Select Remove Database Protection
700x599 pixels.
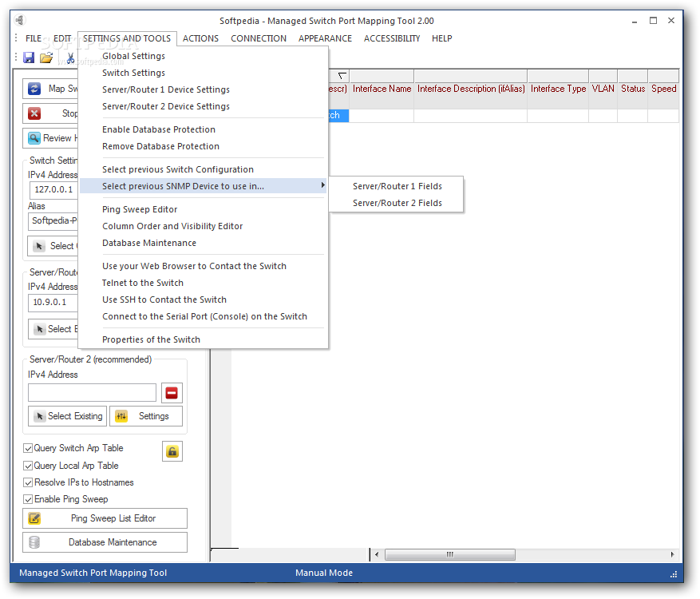(x=203, y=146)
